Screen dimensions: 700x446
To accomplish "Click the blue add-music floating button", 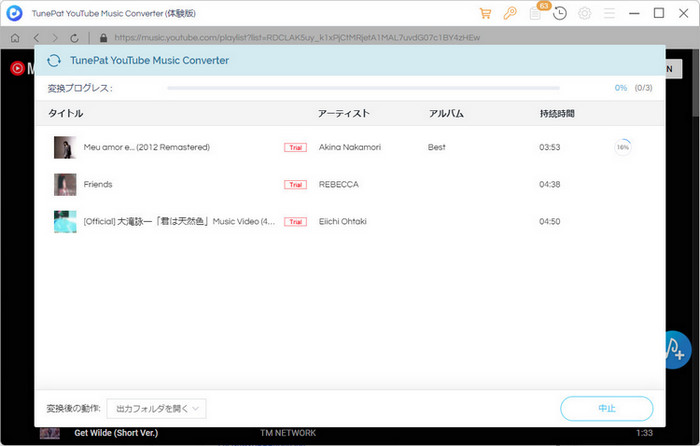I will 678,350.
